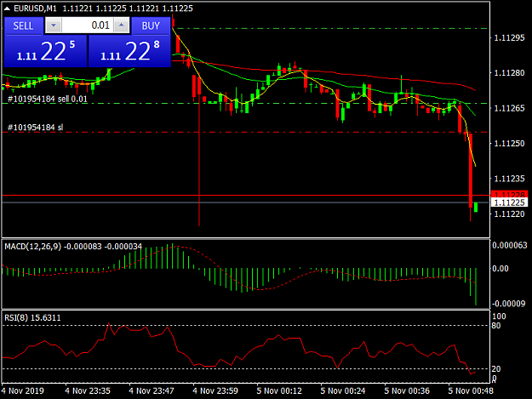Viewport: 532px width, 399px height.
Task: Click the red ask price label 1.11228
Action: pos(509,194)
